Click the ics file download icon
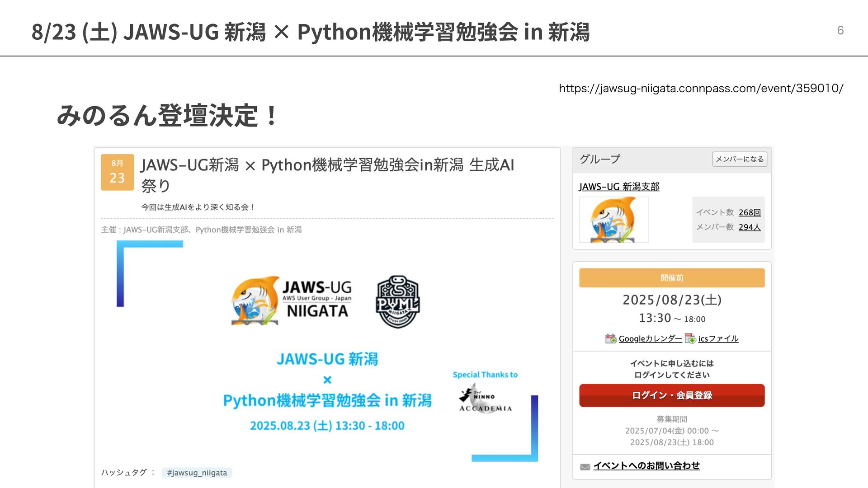 point(690,338)
